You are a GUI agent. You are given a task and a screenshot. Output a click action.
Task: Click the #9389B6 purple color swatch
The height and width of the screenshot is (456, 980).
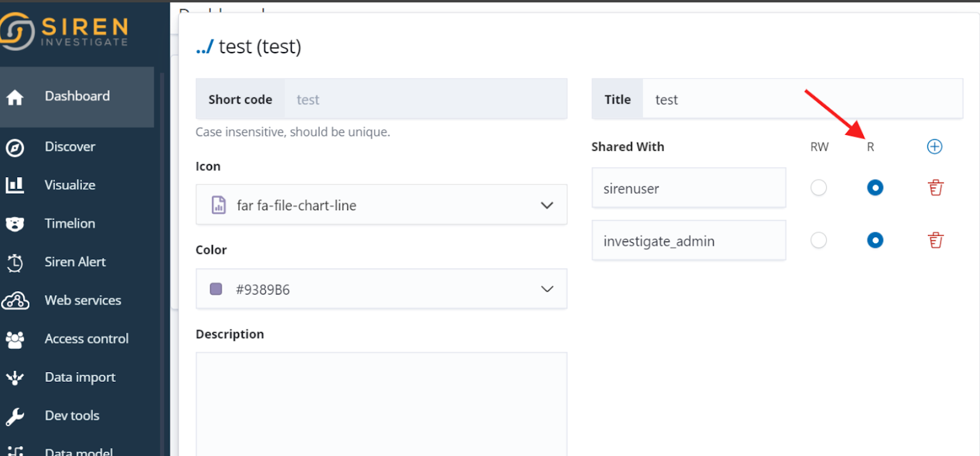(216, 289)
